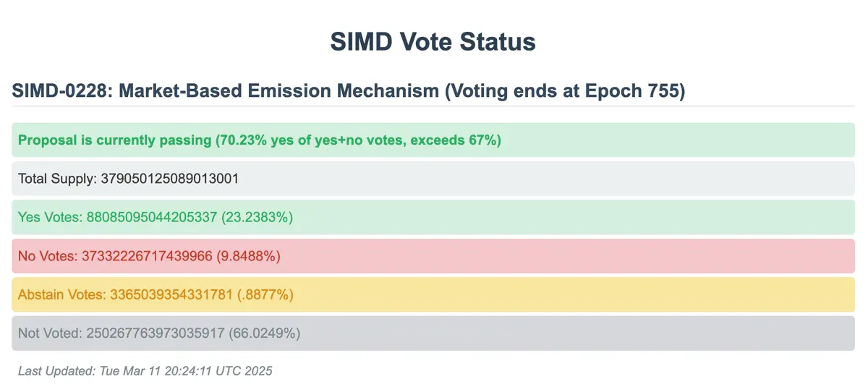Click the 66.0249% not voted percentage
Image resolution: width=868 pixels, height=387 pixels.
click(x=265, y=333)
